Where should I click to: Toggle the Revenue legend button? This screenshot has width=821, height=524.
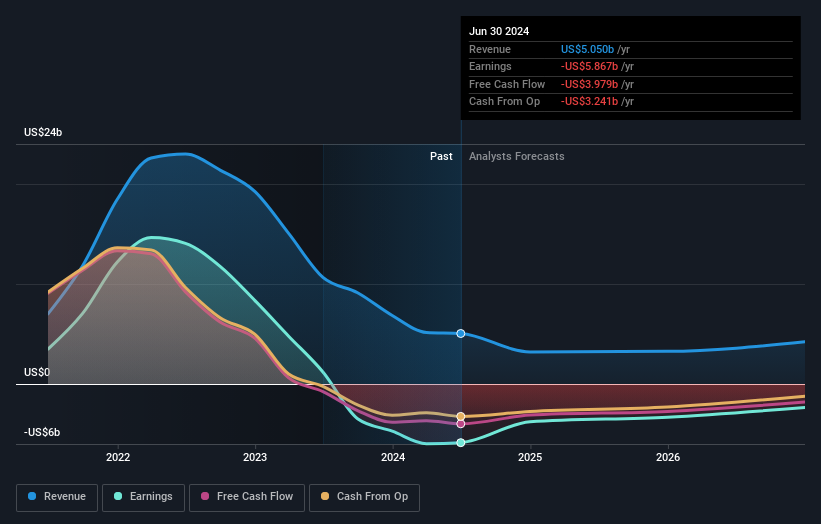pyautogui.click(x=57, y=497)
